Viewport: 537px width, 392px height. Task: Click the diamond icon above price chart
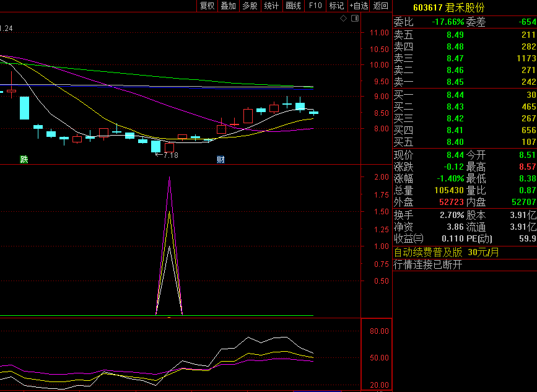(x=344, y=19)
